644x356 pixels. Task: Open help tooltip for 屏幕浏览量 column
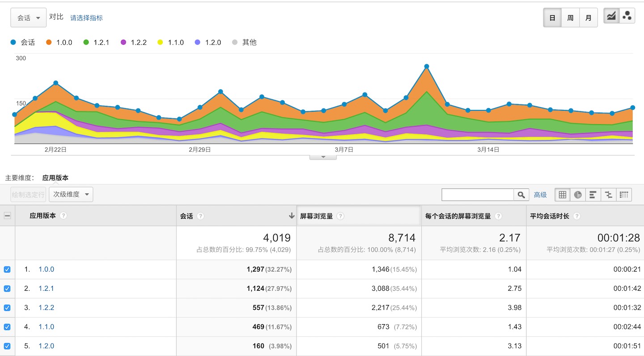340,216
